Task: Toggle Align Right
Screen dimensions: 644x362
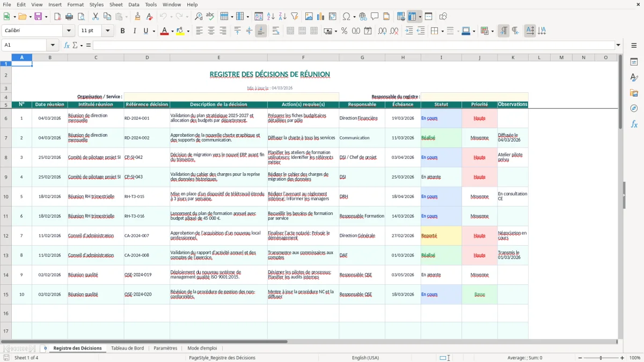Action: pyautogui.click(x=223, y=31)
